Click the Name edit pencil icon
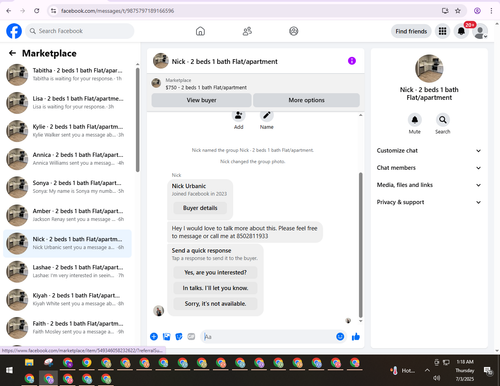Viewport: 500px width, 386px height. [x=267, y=116]
